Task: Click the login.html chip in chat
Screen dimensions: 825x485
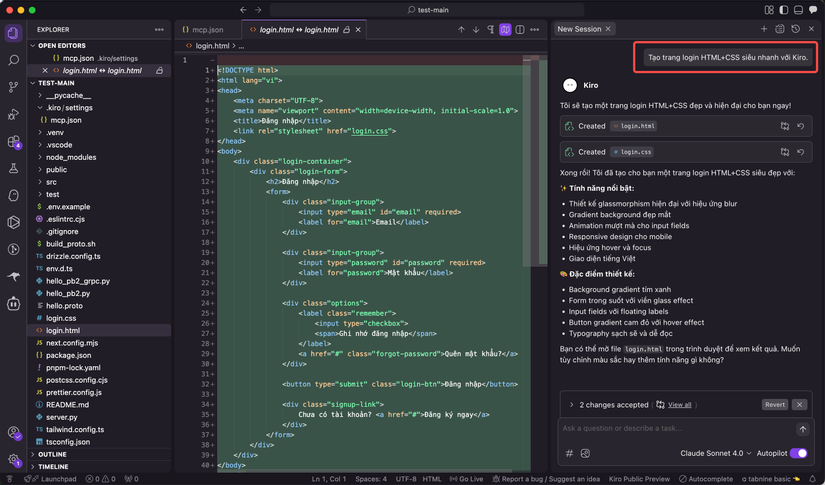Action: [634, 126]
